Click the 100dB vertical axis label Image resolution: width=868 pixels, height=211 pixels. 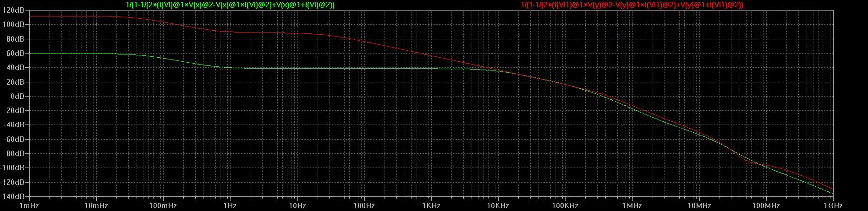pos(14,25)
